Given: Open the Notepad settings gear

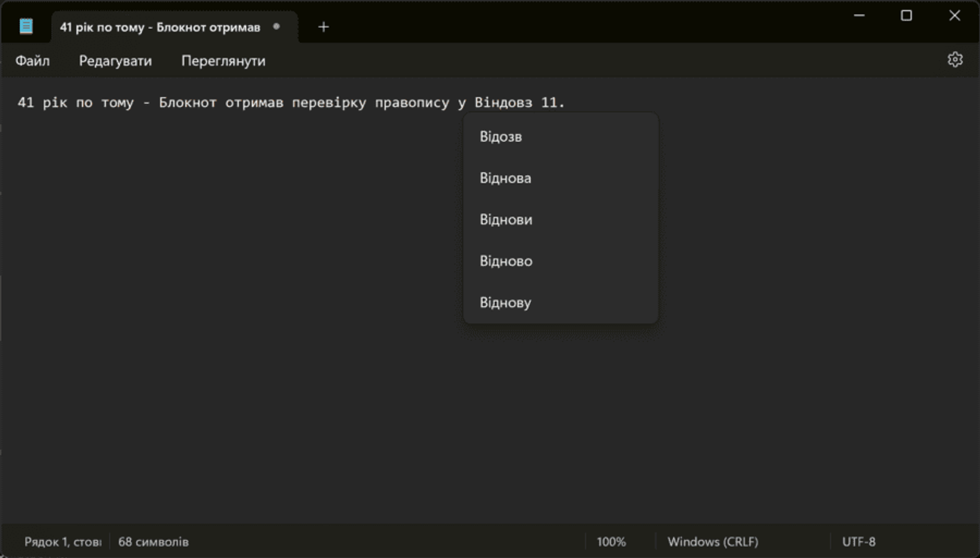Looking at the screenshot, I should 955,60.
